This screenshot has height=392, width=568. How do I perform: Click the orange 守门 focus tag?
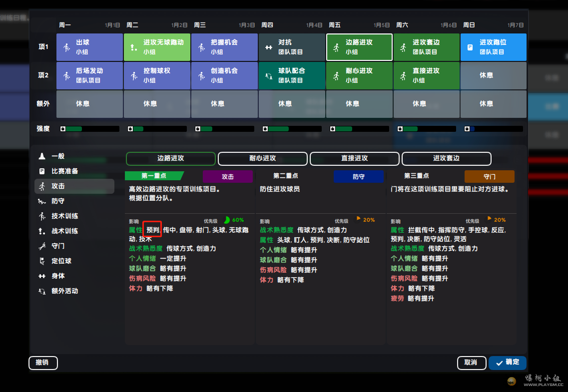coord(490,176)
